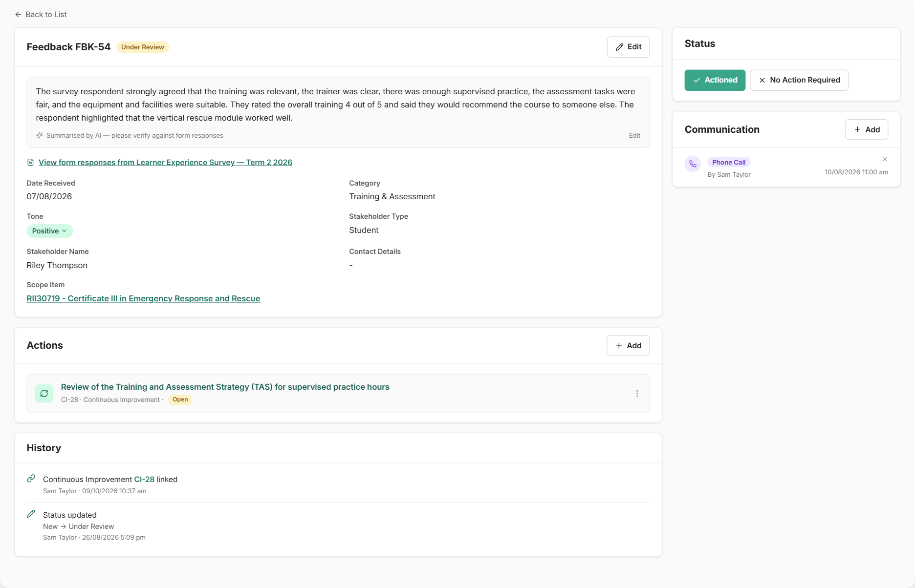Screen dimensions: 915x588
Task: Click the document icon beside form responses link
Action: coord(30,162)
